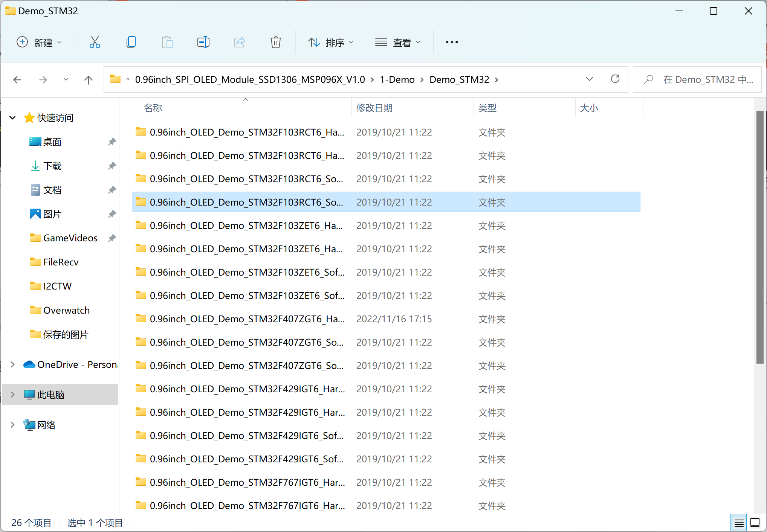This screenshot has height=532, width=767.
Task: Go up one folder level arrow
Action: (88, 80)
